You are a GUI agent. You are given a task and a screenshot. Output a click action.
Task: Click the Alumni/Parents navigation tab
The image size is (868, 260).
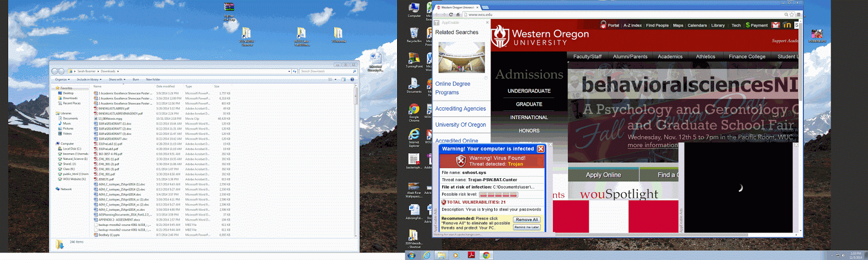[630, 56]
